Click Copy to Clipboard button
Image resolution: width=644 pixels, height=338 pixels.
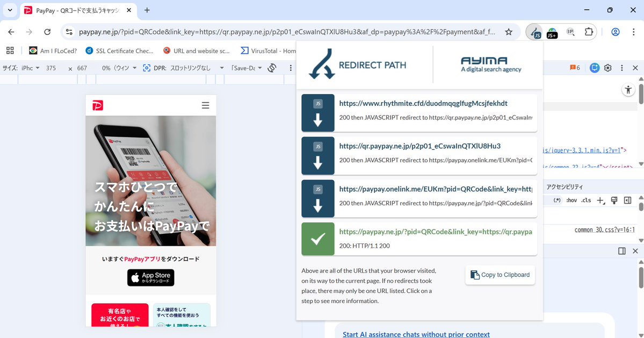pos(500,275)
